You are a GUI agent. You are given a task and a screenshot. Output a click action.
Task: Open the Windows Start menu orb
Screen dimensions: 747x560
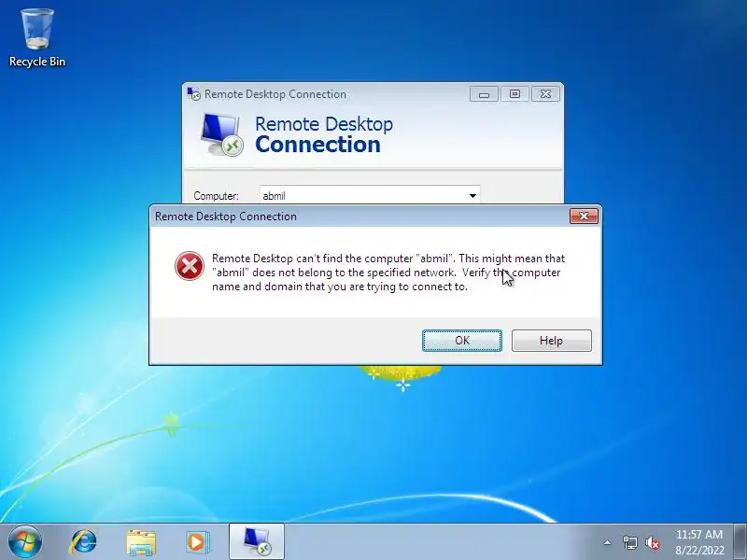point(25,541)
